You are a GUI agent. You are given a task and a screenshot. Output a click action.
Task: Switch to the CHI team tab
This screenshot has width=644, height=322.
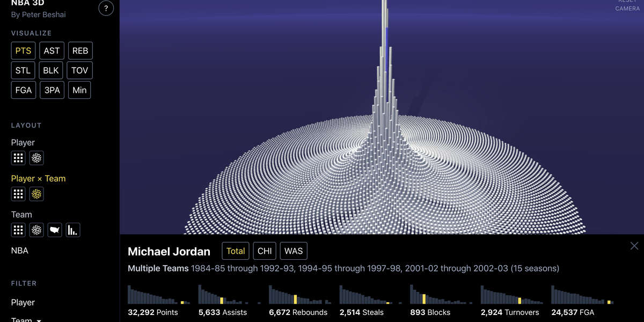pos(265,251)
